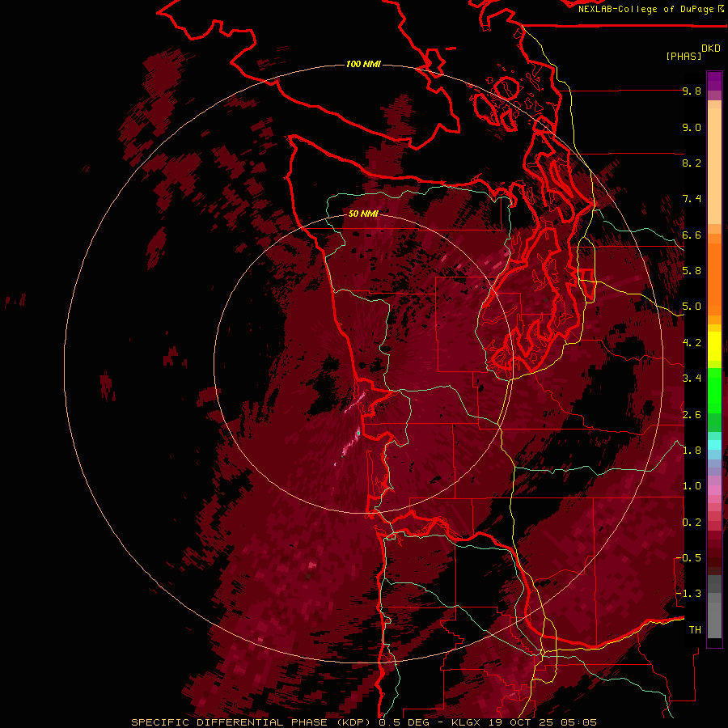Click the 6.6 scale value

click(x=692, y=235)
